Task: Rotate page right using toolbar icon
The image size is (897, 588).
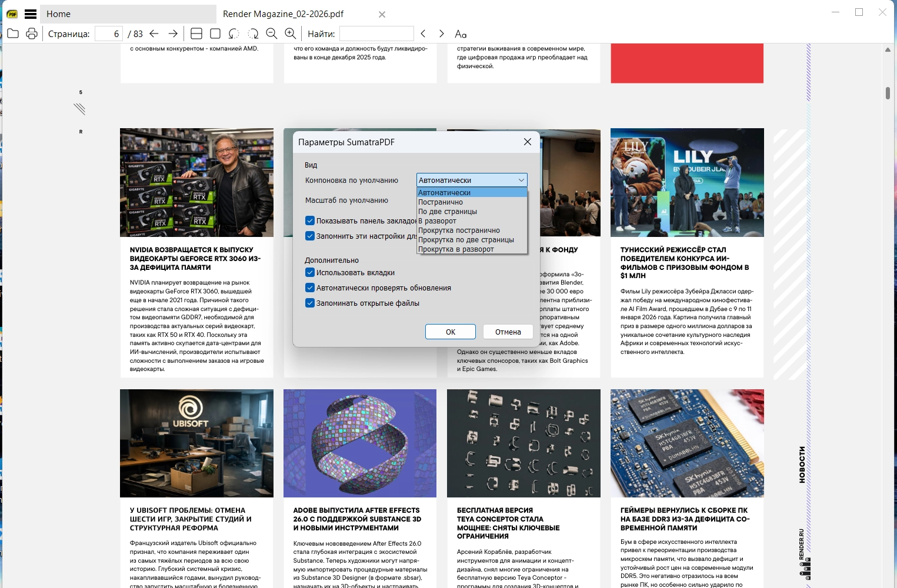Action: pyautogui.click(x=253, y=34)
